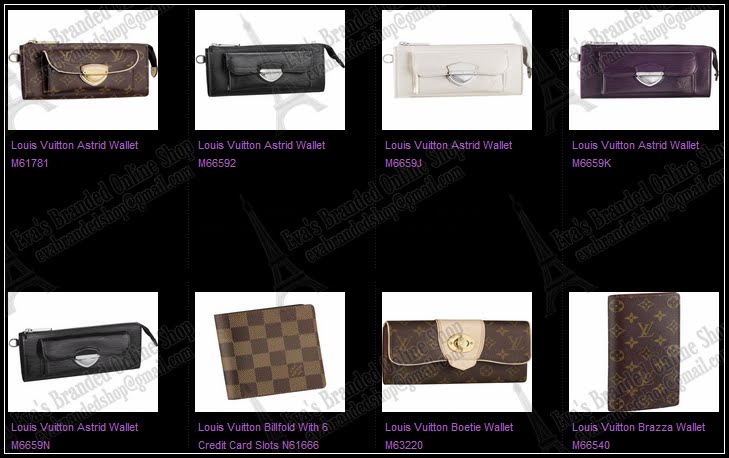Open the monogram brown Astrid Wallet M61781 image
This screenshot has height=458, width=729.
coord(83,70)
